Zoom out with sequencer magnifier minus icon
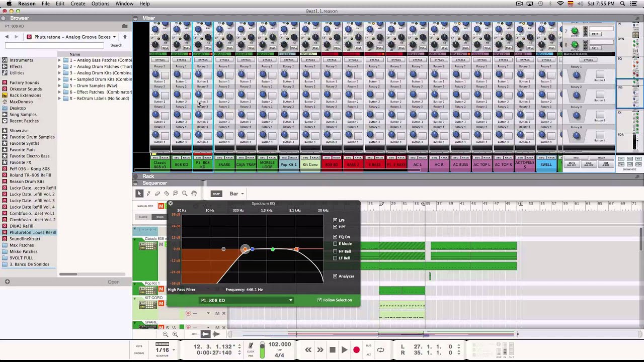This screenshot has width=644, height=362. (x=165, y=334)
